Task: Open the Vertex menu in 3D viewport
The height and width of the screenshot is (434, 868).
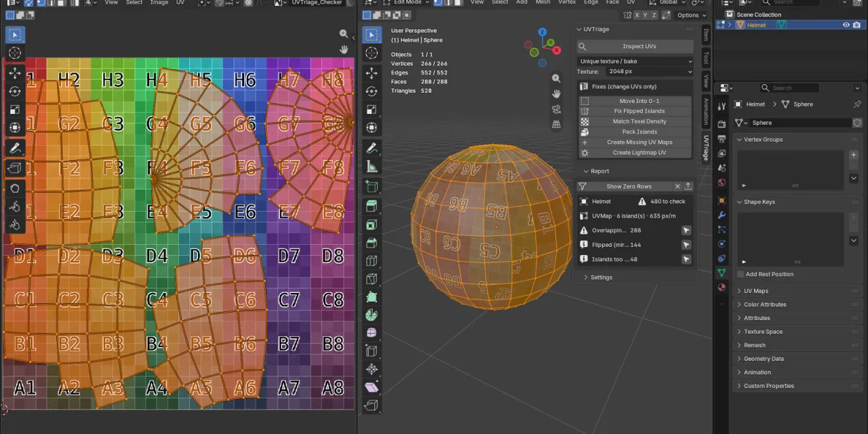Action: point(567,3)
